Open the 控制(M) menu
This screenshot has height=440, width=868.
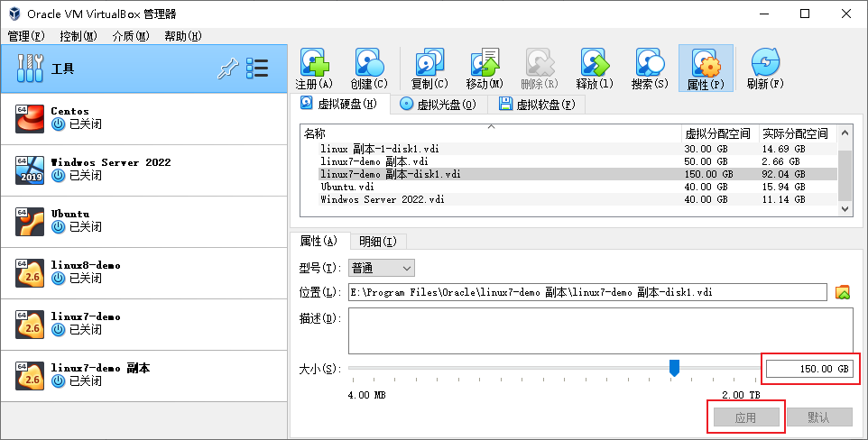point(78,36)
